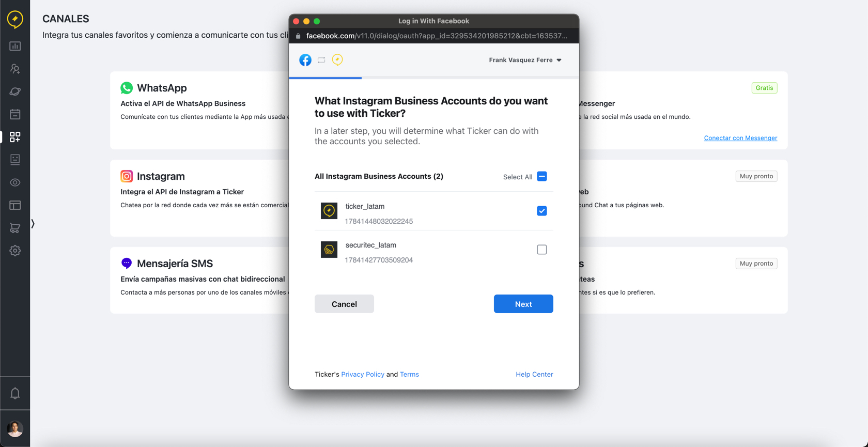The height and width of the screenshot is (447, 868).
Task: Open the Help Center link
Action: pos(534,374)
